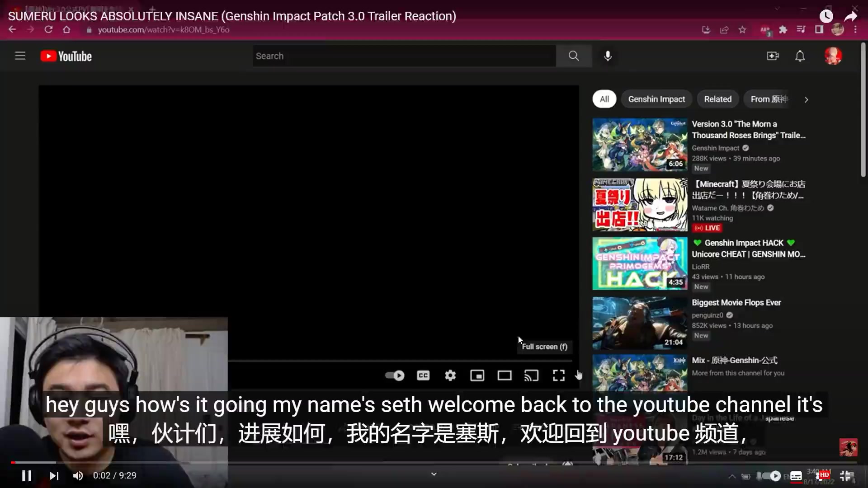Open the YouTube notifications bell
This screenshot has width=868, height=488.
pos(800,56)
